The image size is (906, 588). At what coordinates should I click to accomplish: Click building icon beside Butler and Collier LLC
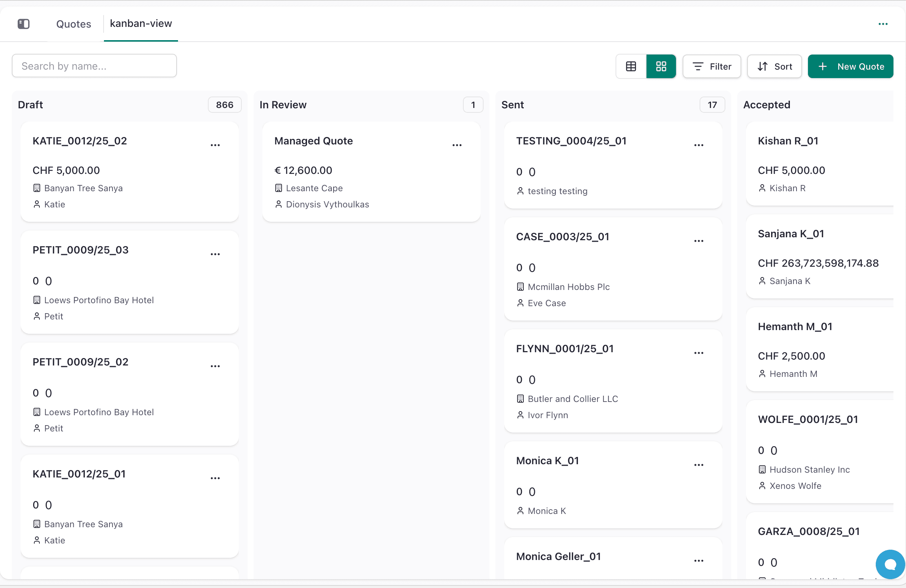coord(520,399)
